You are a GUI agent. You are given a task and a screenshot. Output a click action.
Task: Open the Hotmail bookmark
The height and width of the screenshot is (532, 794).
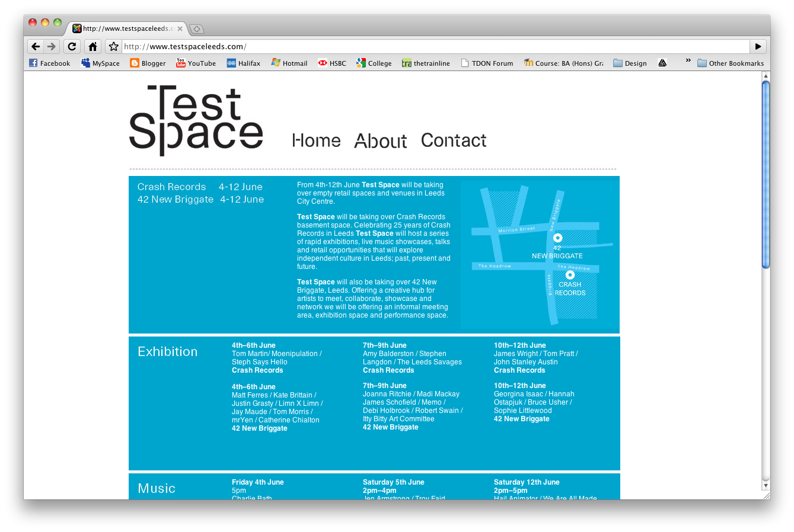coord(289,63)
